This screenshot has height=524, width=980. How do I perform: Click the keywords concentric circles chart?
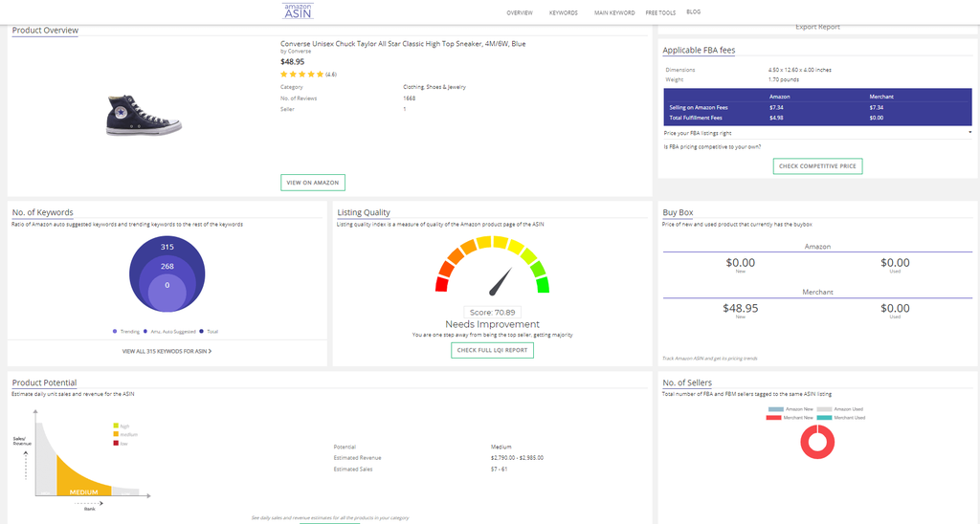(167, 274)
